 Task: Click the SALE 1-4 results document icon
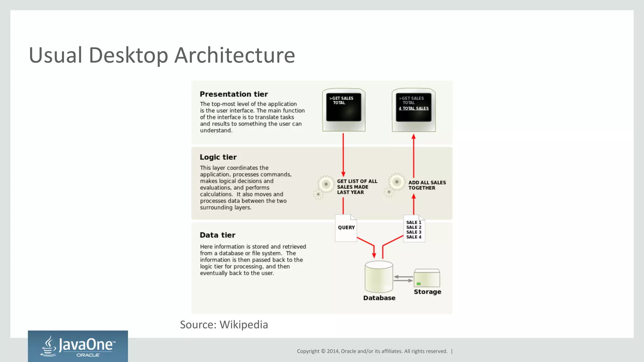point(414,229)
